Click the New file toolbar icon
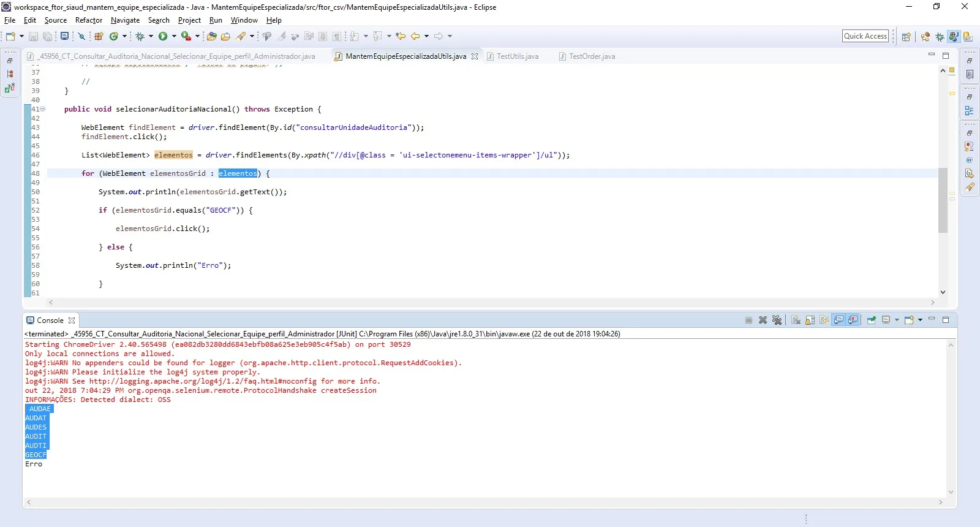 [10, 36]
